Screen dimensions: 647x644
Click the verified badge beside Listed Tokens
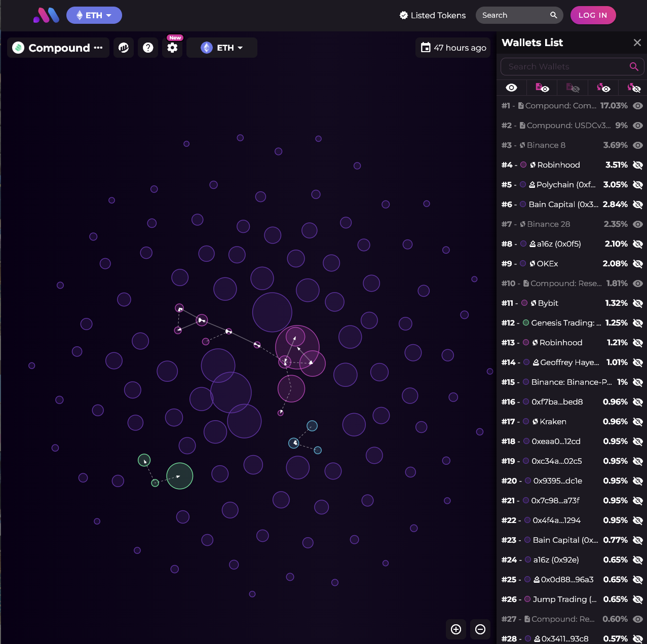404,15
